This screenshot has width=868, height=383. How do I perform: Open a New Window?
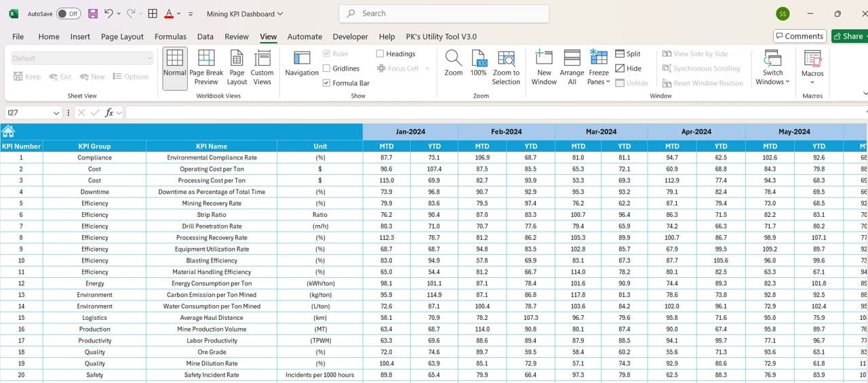tap(544, 60)
